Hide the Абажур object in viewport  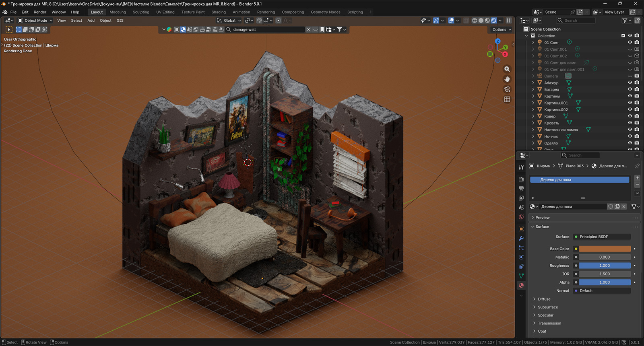[630, 82]
